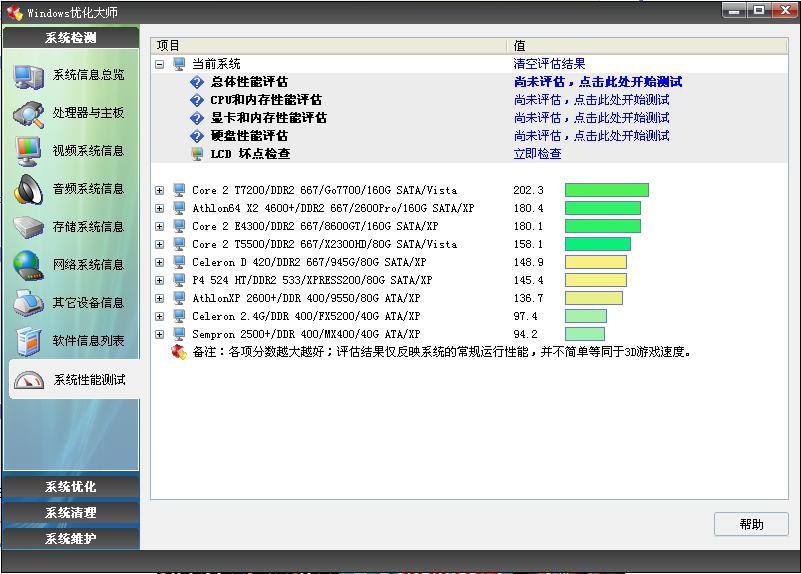This screenshot has height=574, width=801.
Task: Click 清空评估结果 link
Action: coord(549,64)
